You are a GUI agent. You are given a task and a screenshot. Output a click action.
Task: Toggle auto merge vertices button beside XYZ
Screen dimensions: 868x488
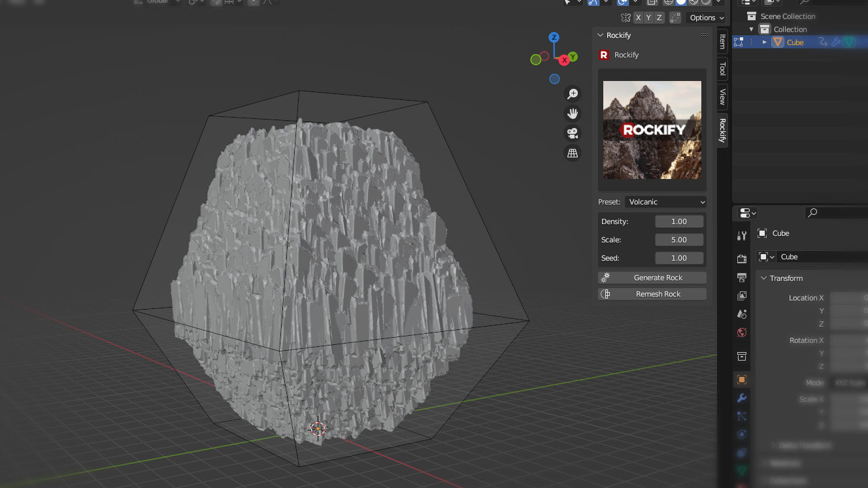[x=675, y=18]
